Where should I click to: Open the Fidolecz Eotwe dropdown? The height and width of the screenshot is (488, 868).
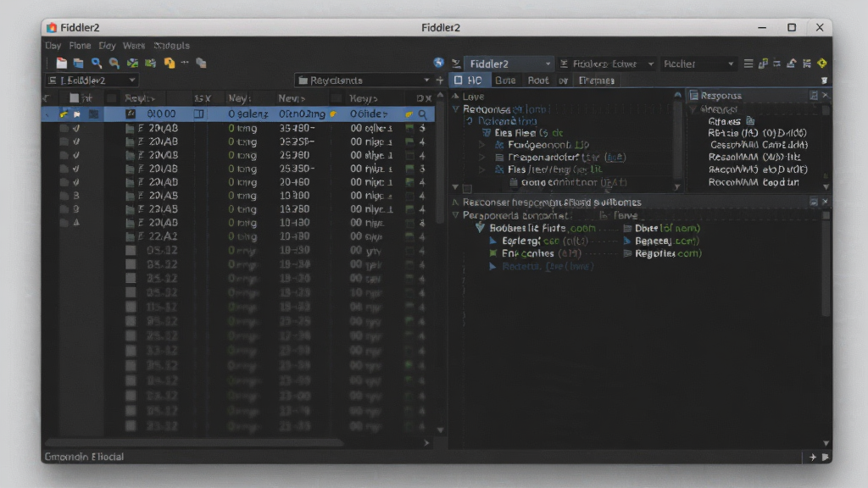coord(607,64)
